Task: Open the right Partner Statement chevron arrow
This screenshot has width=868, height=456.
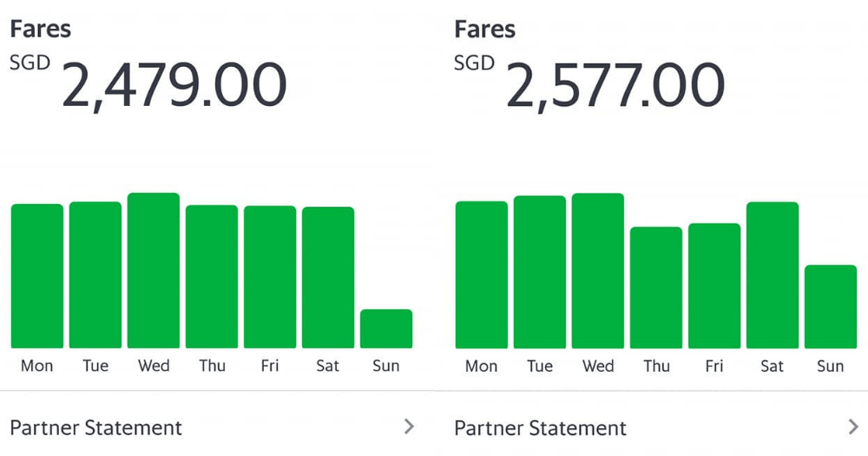Action: pyautogui.click(x=854, y=426)
